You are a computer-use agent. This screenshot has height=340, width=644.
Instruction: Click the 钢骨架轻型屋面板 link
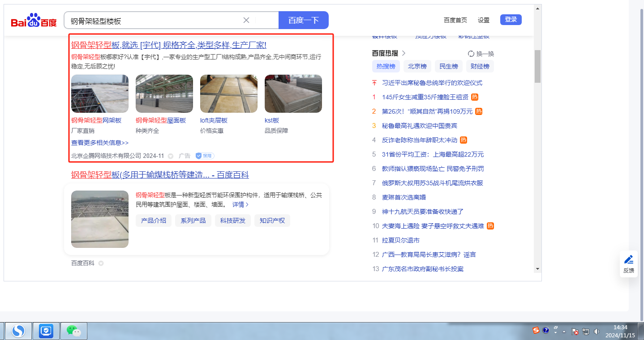tap(161, 120)
